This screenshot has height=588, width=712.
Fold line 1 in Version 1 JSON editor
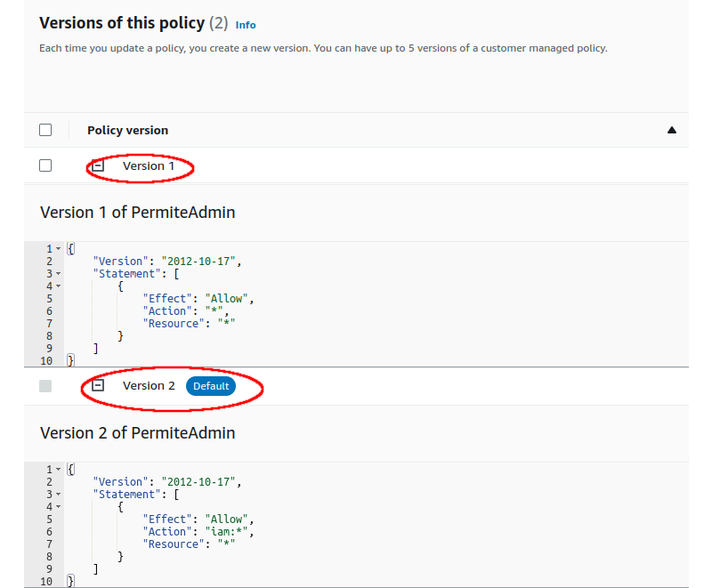coord(58,249)
